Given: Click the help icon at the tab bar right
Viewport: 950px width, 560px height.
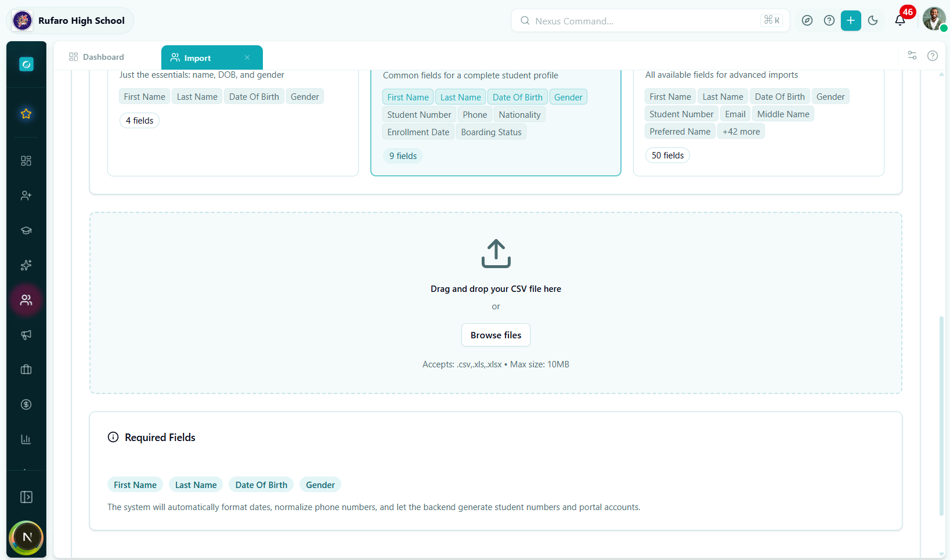Looking at the screenshot, I should pyautogui.click(x=933, y=56).
